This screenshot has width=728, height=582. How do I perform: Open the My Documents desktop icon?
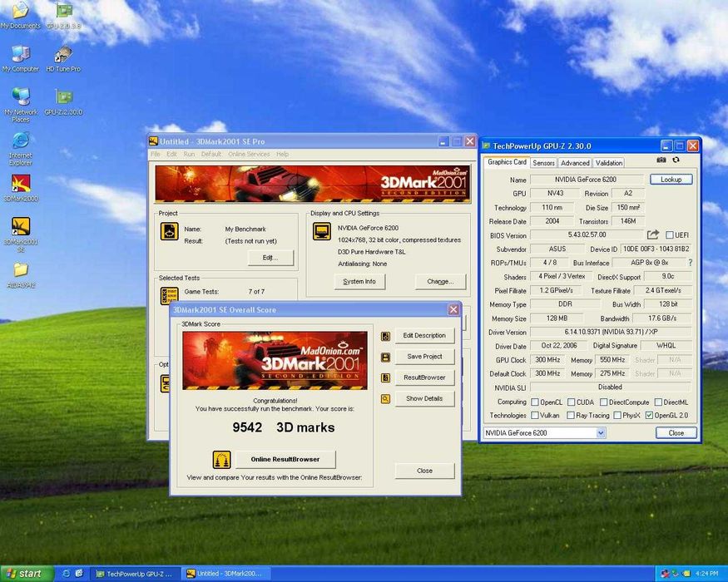[x=21, y=15]
